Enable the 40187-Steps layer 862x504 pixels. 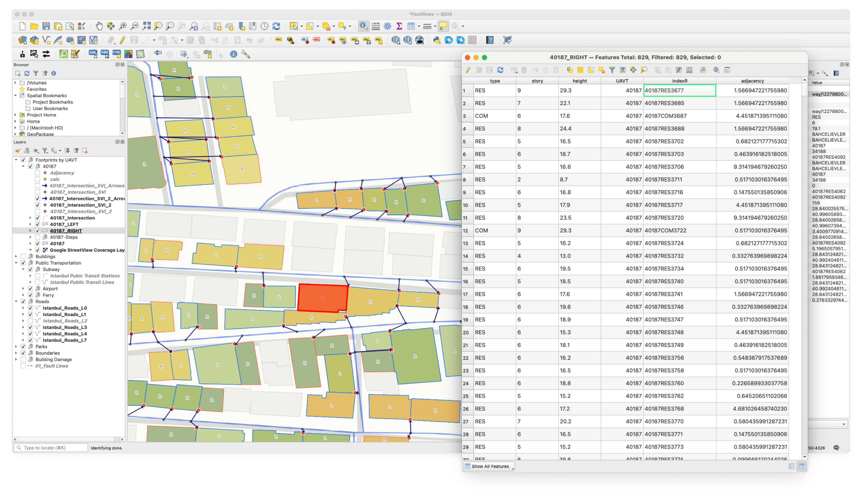point(38,237)
